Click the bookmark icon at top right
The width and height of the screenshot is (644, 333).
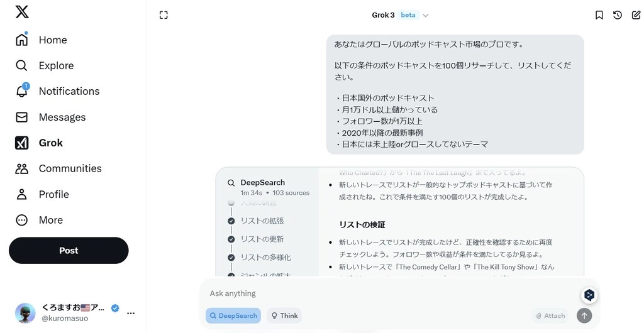tap(599, 15)
